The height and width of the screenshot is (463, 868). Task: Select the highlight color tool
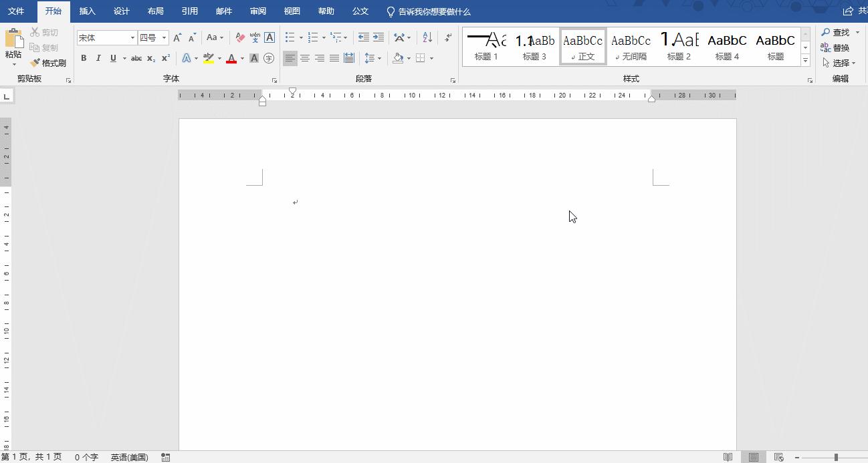point(209,58)
